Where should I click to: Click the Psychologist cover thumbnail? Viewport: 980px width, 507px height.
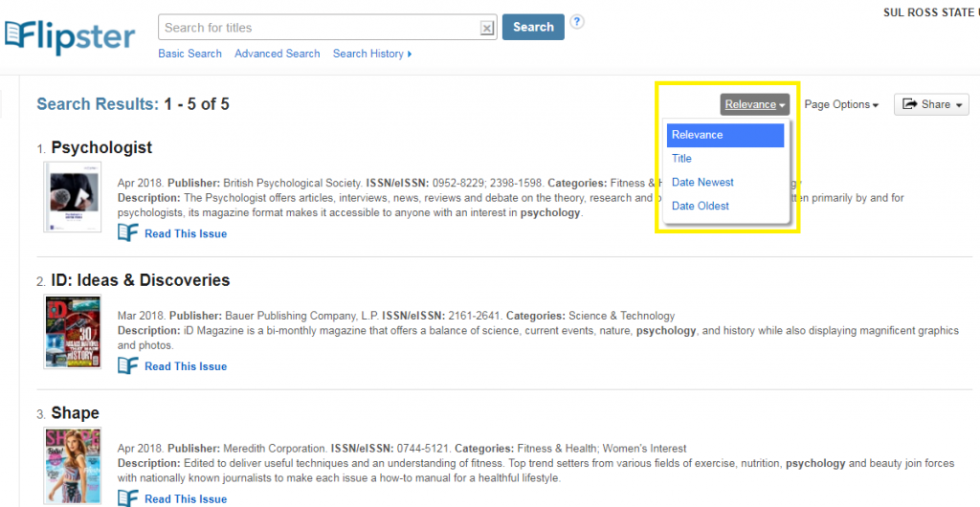click(73, 197)
